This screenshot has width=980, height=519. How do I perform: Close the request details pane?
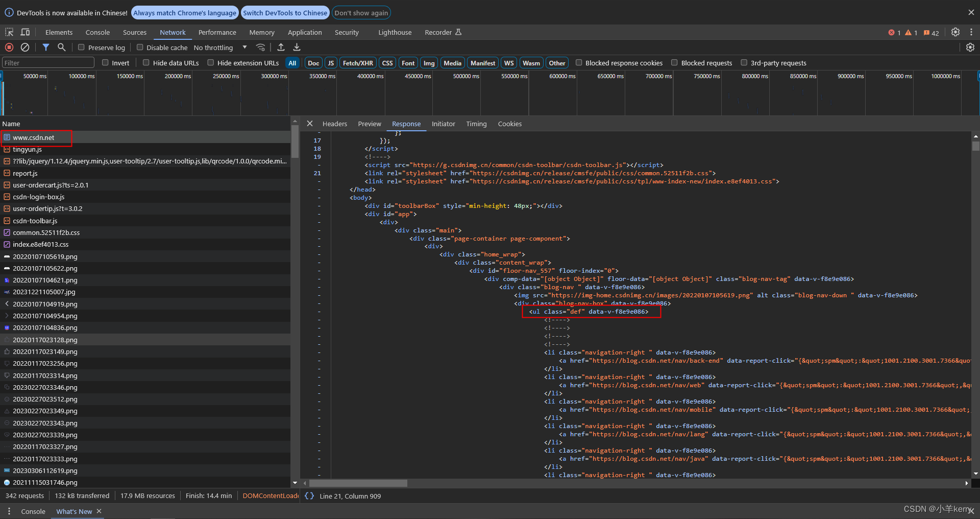pyautogui.click(x=310, y=124)
